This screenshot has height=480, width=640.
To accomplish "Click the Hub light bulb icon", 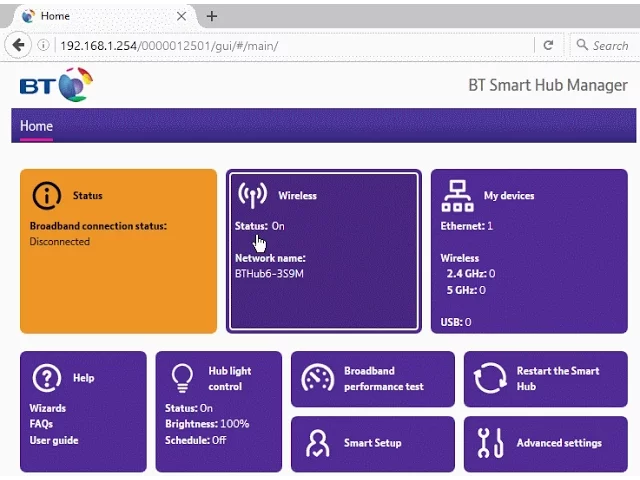I will 182,378.
